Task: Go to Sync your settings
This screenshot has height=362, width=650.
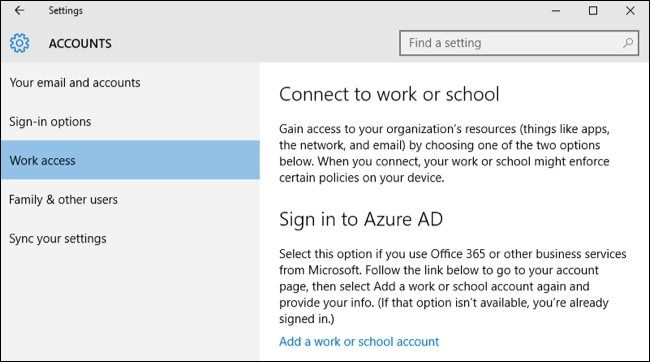Action: (x=130, y=238)
